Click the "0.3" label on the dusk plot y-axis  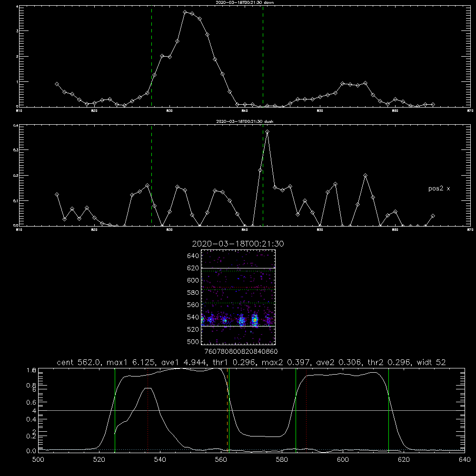pyautogui.click(x=16, y=150)
